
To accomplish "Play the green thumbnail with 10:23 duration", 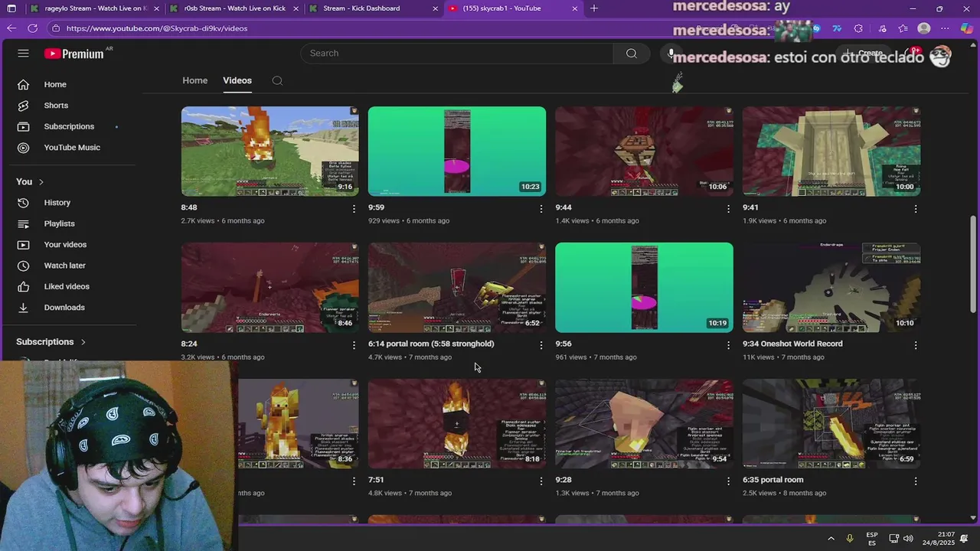I will tap(457, 151).
